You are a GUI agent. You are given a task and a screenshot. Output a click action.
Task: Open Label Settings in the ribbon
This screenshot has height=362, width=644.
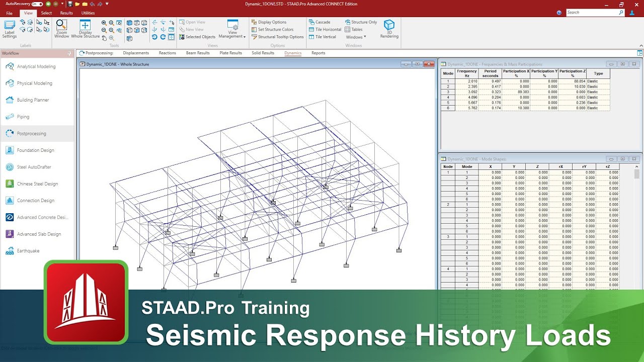coord(10,29)
